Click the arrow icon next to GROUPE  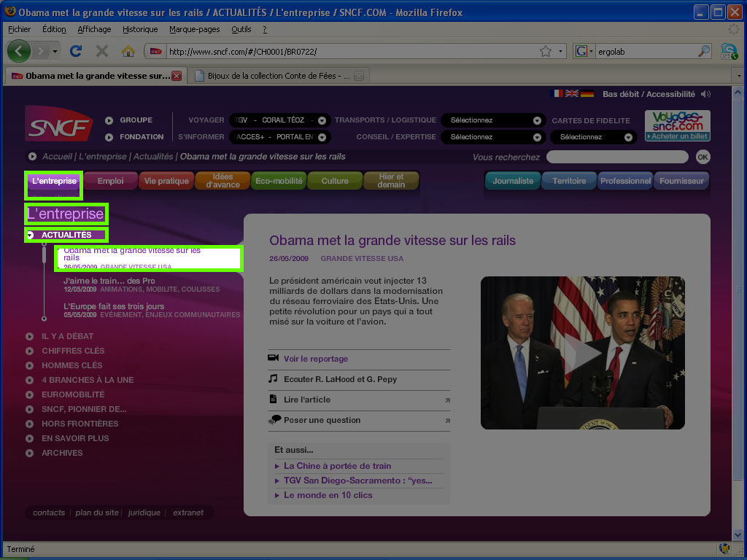click(109, 120)
